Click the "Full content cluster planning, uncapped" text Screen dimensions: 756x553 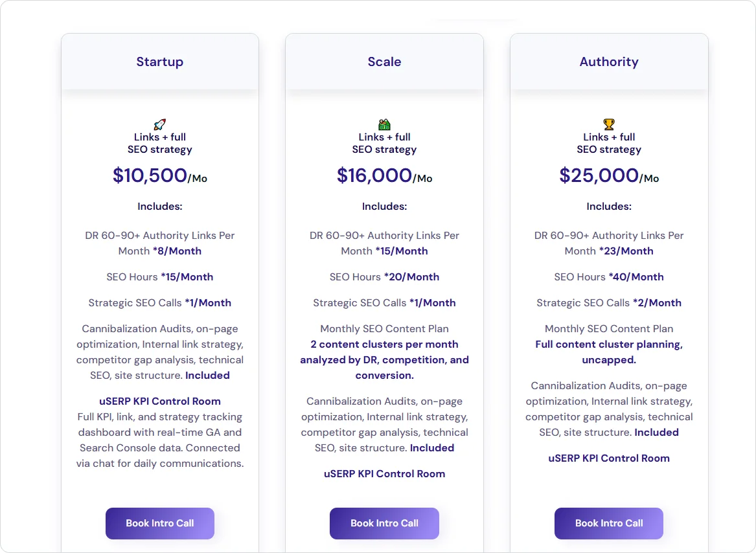[x=609, y=352]
